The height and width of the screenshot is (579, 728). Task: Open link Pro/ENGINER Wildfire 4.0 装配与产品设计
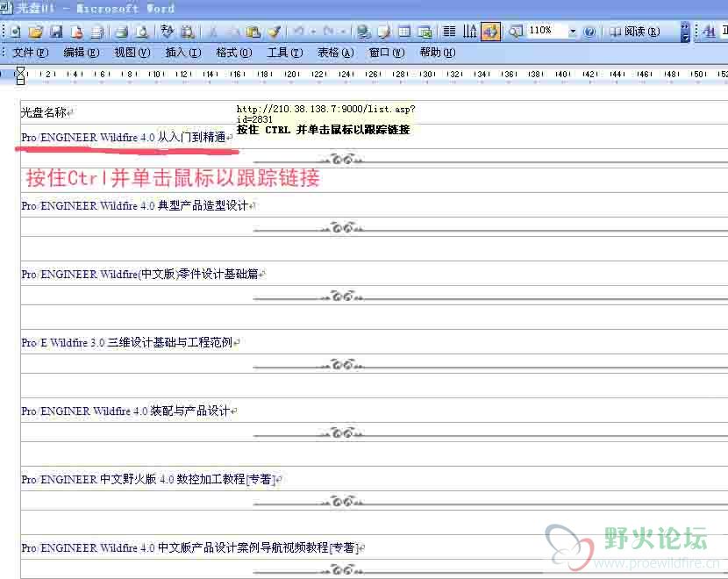click(125, 411)
